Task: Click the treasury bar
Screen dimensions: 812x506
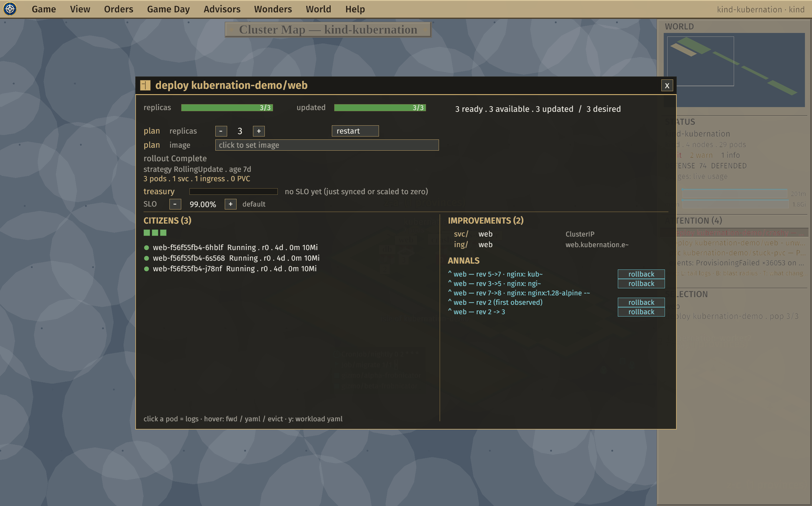Action: tap(234, 192)
